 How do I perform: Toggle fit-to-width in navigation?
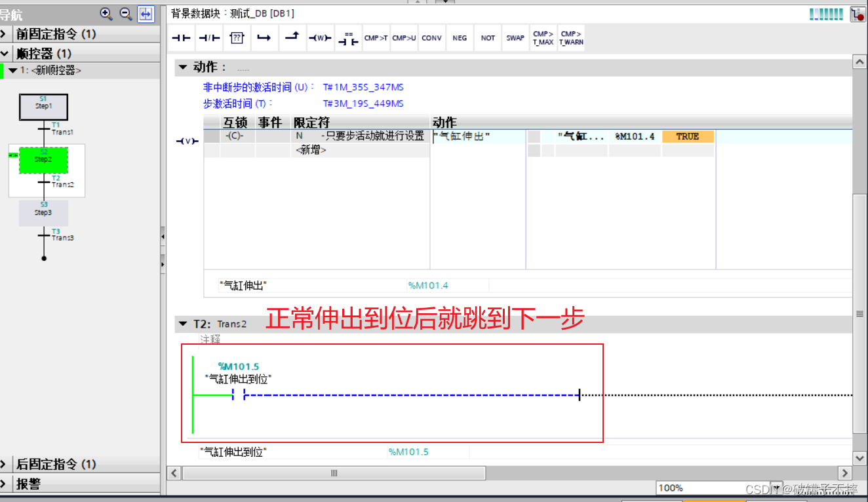click(x=146, y=13)
